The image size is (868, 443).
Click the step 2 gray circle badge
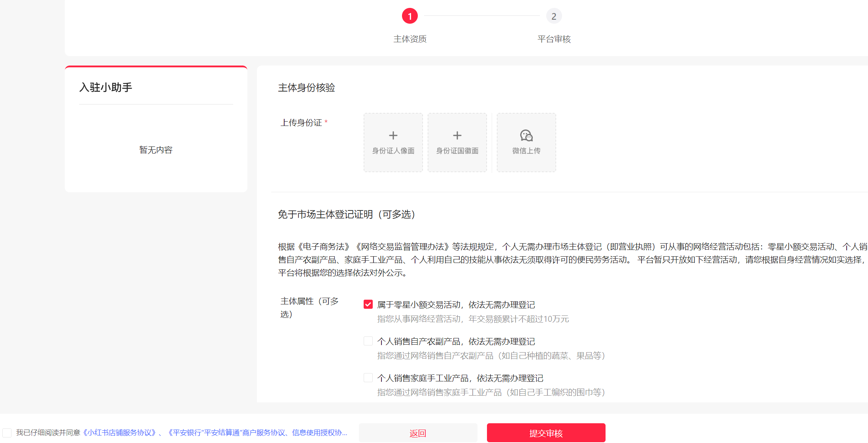tap(554, 16)
